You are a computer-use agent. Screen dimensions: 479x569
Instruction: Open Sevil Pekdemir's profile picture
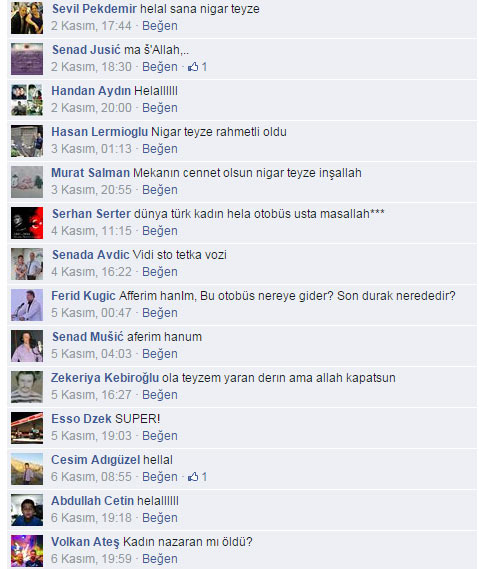27,18
